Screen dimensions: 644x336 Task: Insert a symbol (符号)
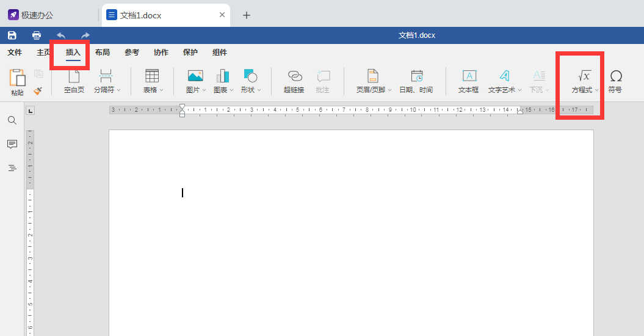pyautogui.click(x=615, y=81)
